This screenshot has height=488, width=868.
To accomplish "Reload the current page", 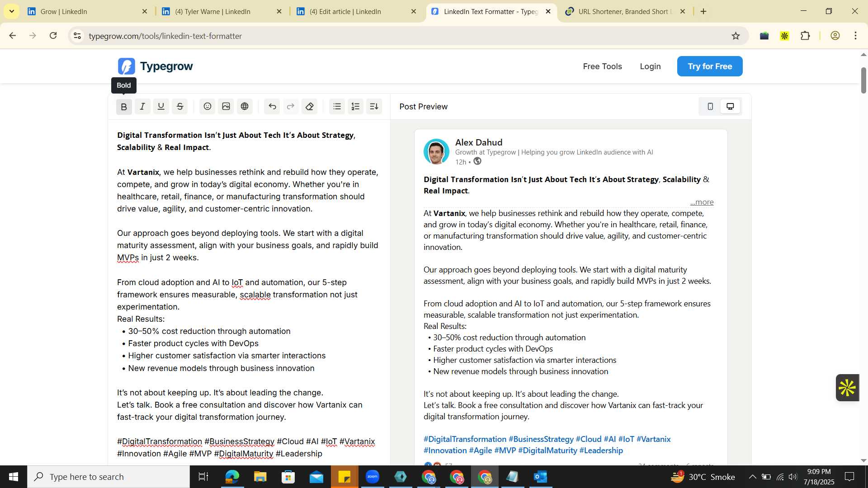I will point(53,36).
